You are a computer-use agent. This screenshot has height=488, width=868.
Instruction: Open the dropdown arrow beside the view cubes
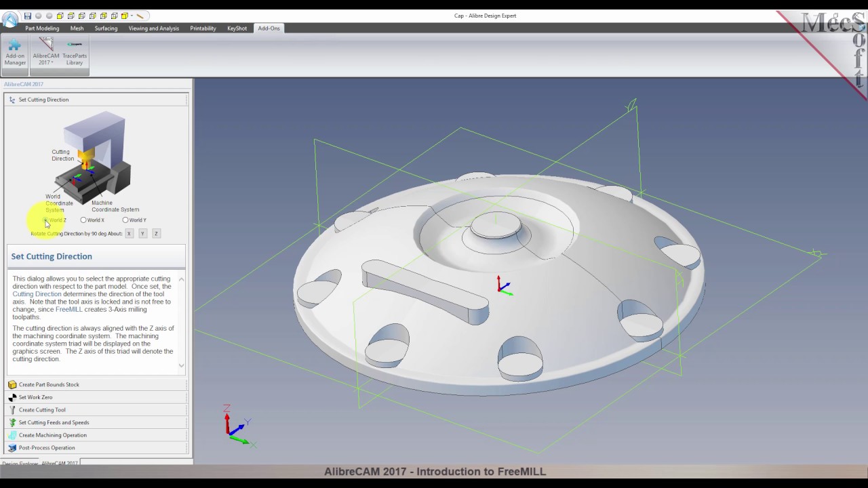(132, 16)
